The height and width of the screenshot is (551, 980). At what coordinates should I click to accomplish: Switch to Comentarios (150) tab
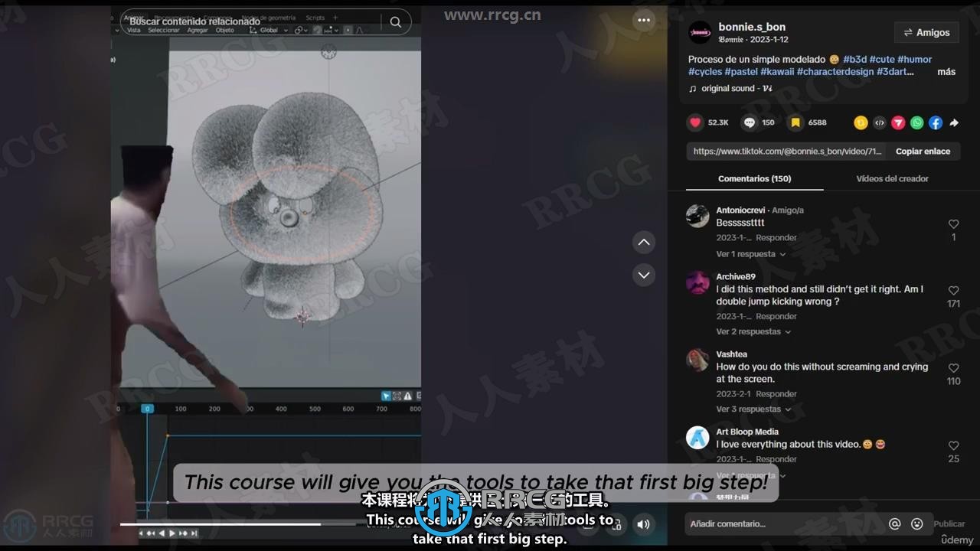click(x=754, y=178)
